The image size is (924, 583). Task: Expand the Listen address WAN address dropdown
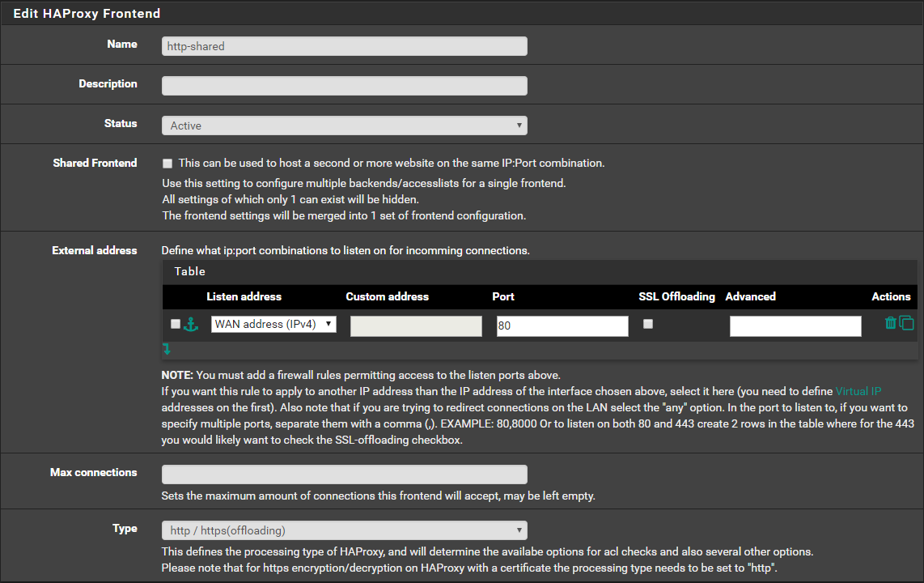[x=273, y=324]
